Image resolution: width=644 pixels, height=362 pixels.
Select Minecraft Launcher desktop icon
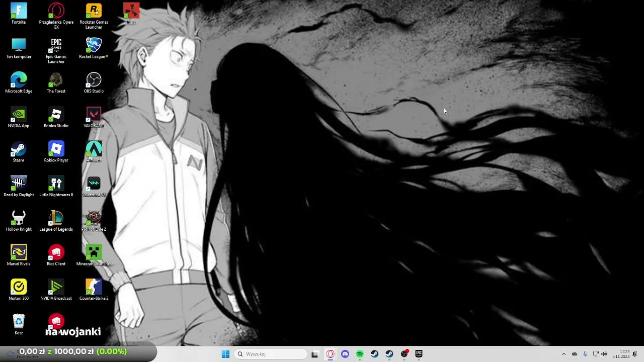pyautogui.click(x=94, y=255)
